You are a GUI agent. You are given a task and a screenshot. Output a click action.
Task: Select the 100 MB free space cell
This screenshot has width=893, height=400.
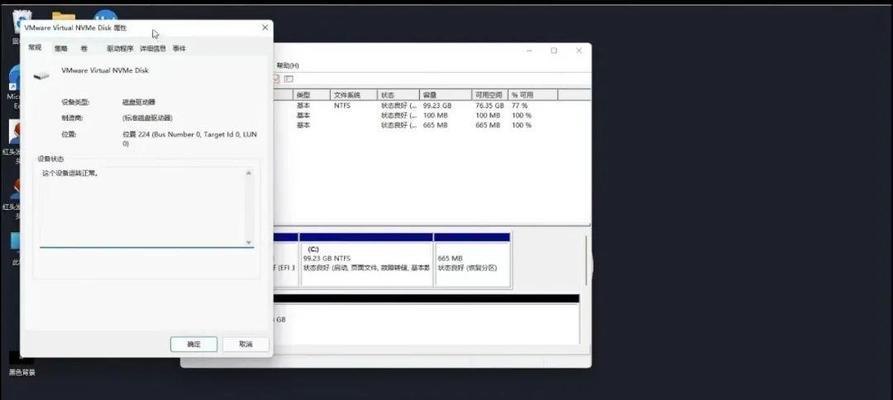click(x=488, y=116)
